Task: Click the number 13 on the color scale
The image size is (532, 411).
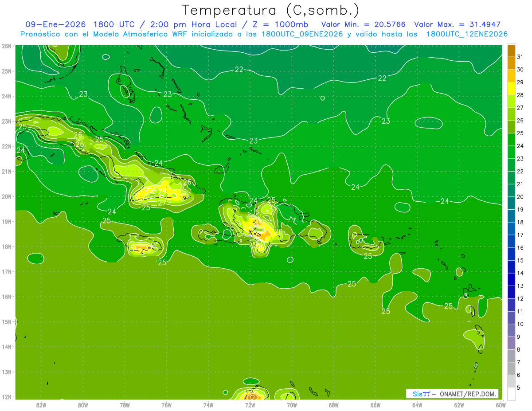Action: click(520, 286)
